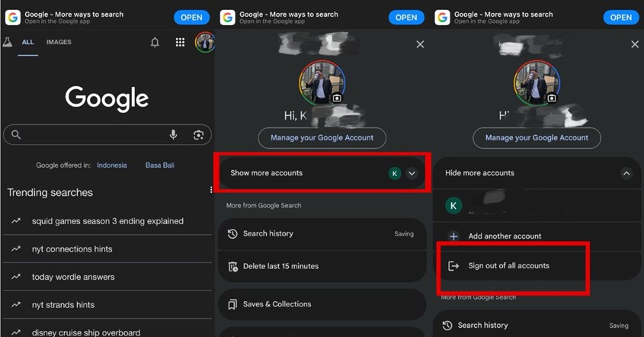Tap Search history clock icon in right panel
Viewport: 644px width, 337px height.
click(x=447, y=326)
